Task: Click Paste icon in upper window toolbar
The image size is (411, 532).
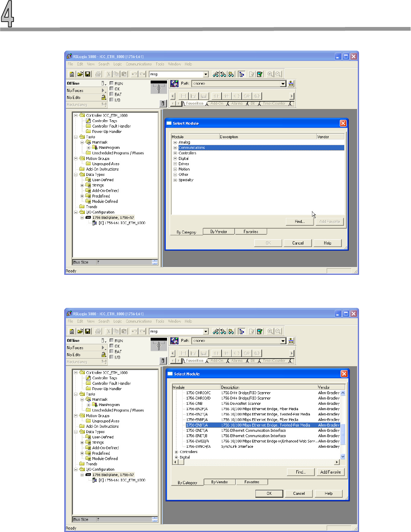Action: [124, 74]
